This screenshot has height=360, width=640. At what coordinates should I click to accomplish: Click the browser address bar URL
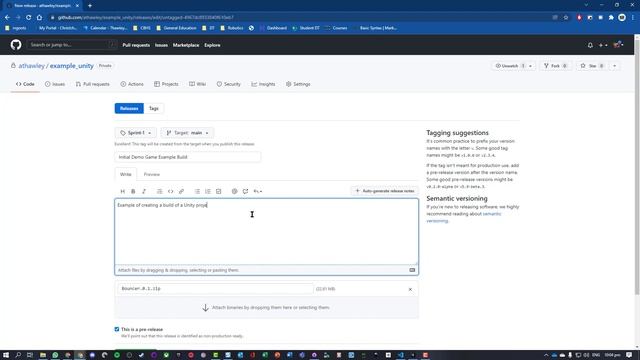[x=146, y=18]
